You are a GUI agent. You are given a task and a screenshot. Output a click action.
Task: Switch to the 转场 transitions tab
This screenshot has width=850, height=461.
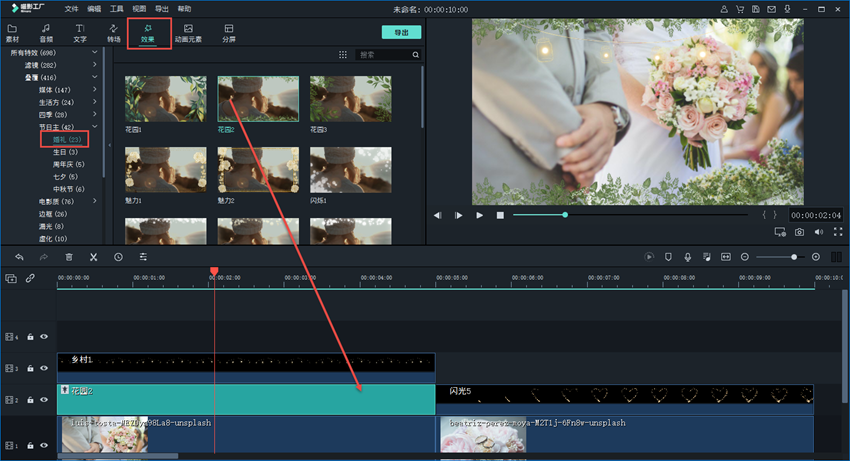click(x=113, y=33)
